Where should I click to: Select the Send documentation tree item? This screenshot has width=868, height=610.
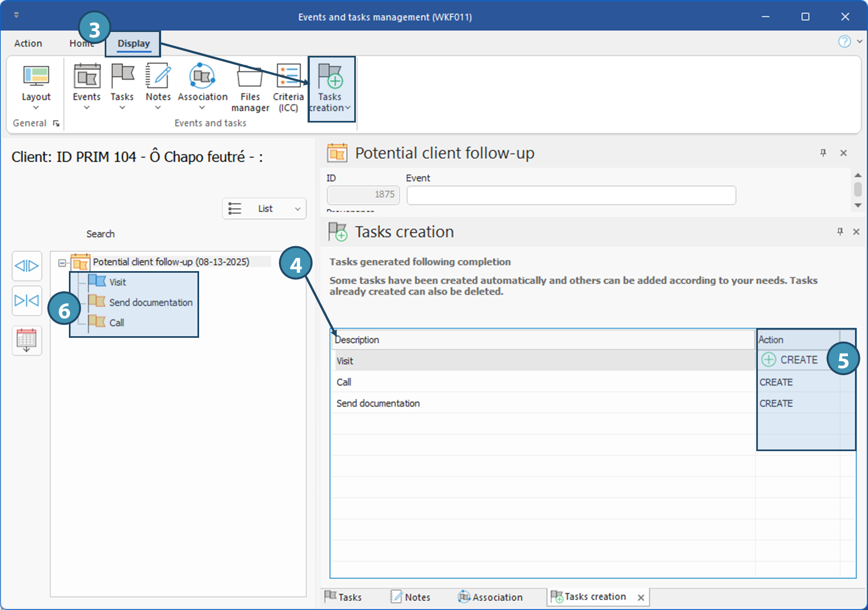tap(150, 303)
